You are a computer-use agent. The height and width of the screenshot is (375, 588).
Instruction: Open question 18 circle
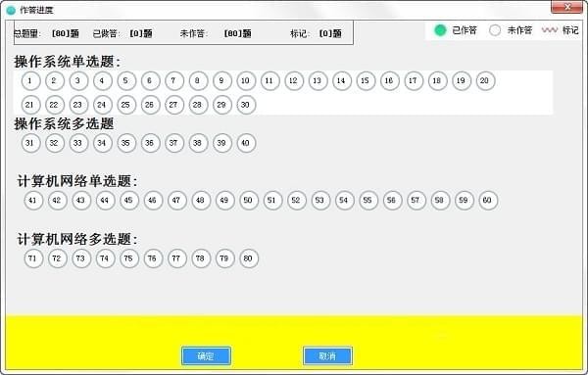pos(437,81)
